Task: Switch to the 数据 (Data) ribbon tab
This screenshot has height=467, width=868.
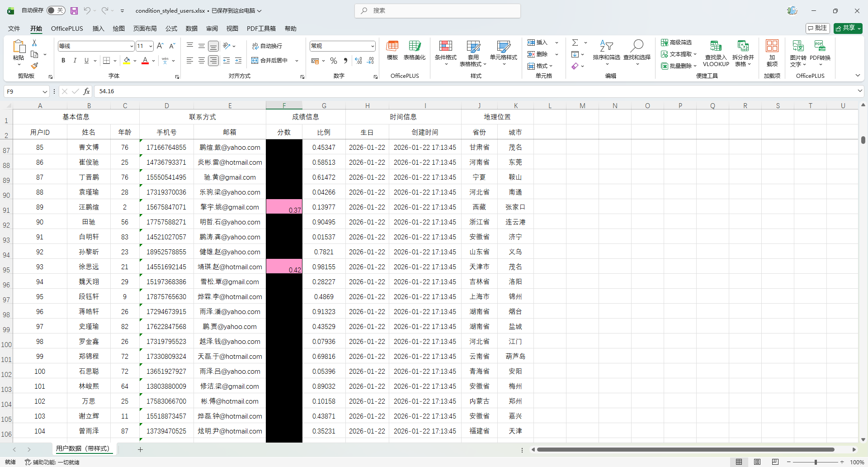Action: [x=192, y=29]
